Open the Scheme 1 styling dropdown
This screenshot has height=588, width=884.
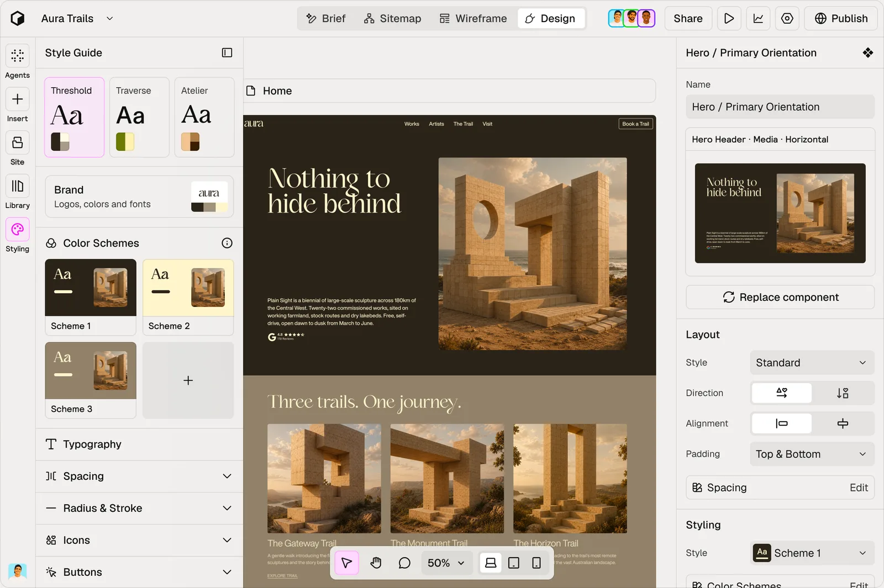(x=812, y=553)
